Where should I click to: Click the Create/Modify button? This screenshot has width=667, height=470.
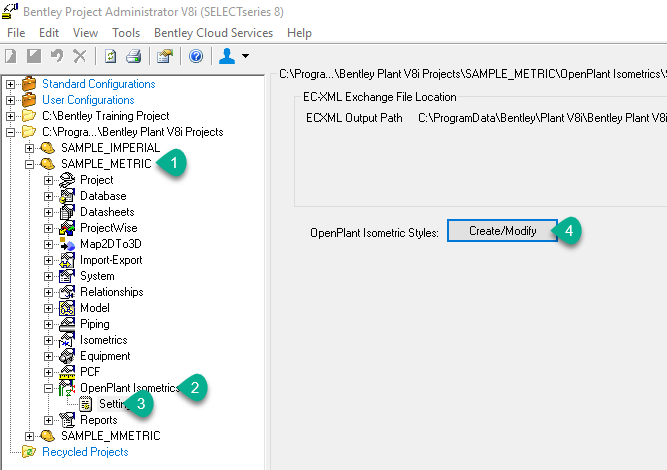(x=502, y=231)
